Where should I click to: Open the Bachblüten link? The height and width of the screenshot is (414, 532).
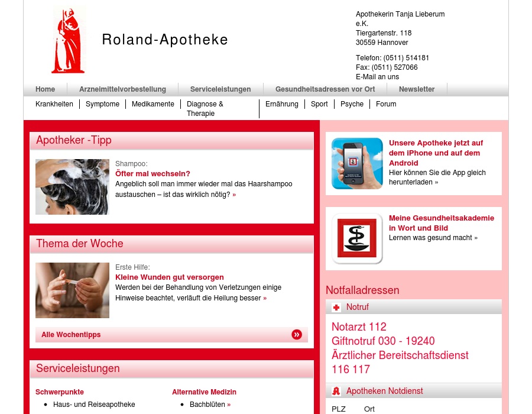(207, 405)
